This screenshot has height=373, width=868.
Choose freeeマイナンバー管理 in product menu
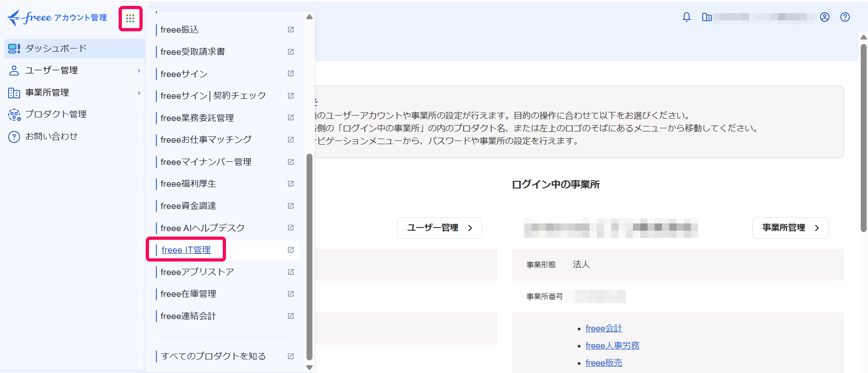tap(206, 162)
